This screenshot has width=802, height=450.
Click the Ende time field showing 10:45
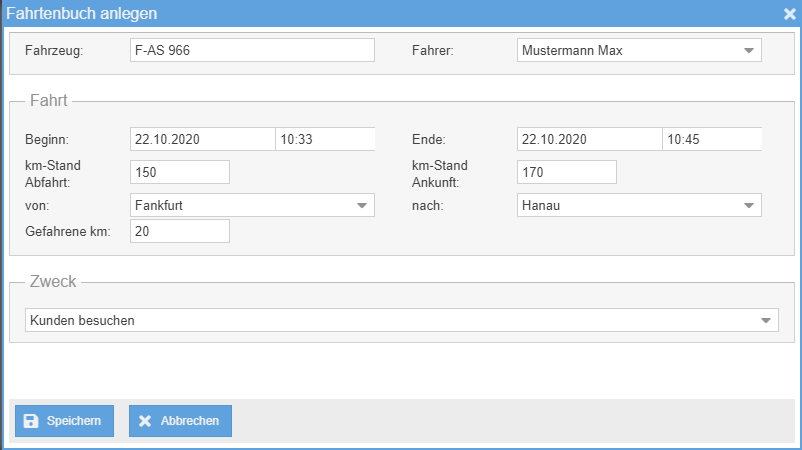click(x=711, y=140)
